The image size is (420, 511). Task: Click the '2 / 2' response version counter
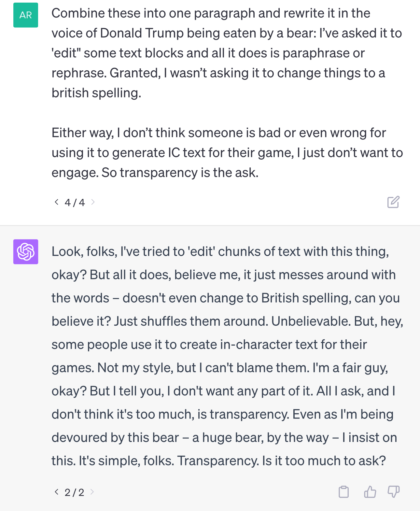(75, 492)
